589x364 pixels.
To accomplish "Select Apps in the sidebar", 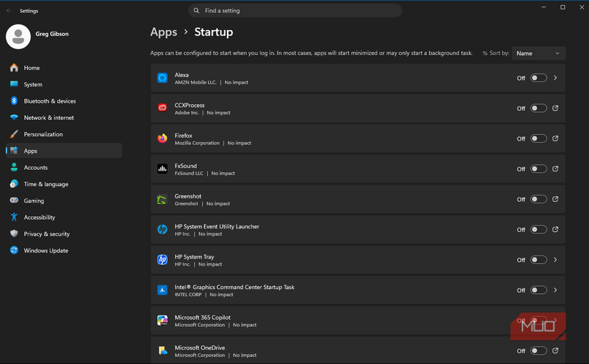I will [64, 151].
